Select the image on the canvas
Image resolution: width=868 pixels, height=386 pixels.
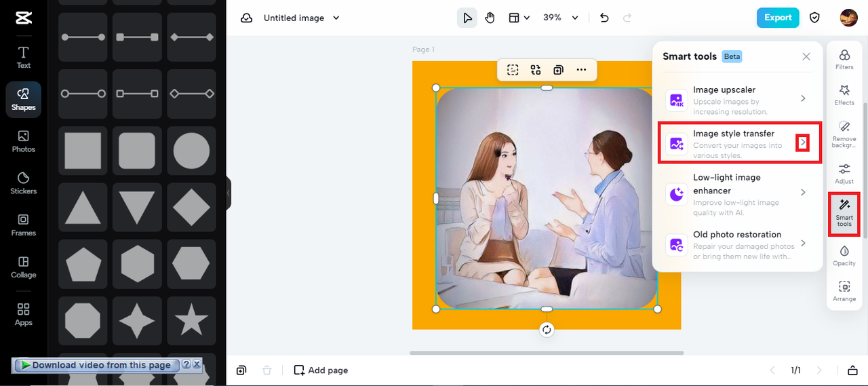click(x=547, y=198)
